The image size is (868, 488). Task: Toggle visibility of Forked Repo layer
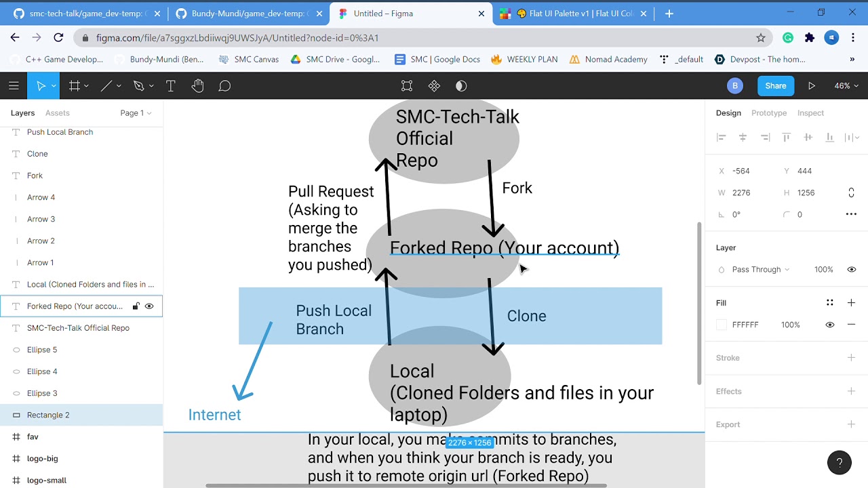pyautogui.click(x=149, y=306)
